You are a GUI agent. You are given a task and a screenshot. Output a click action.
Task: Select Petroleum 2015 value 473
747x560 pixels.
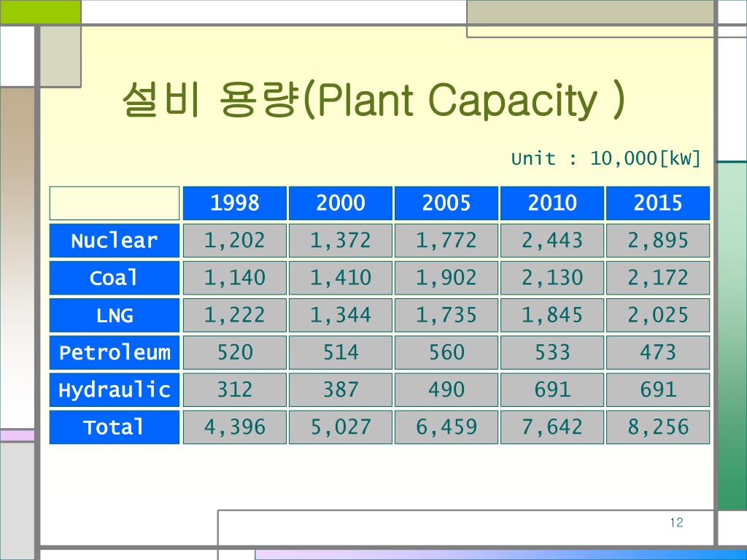point(658,352)
